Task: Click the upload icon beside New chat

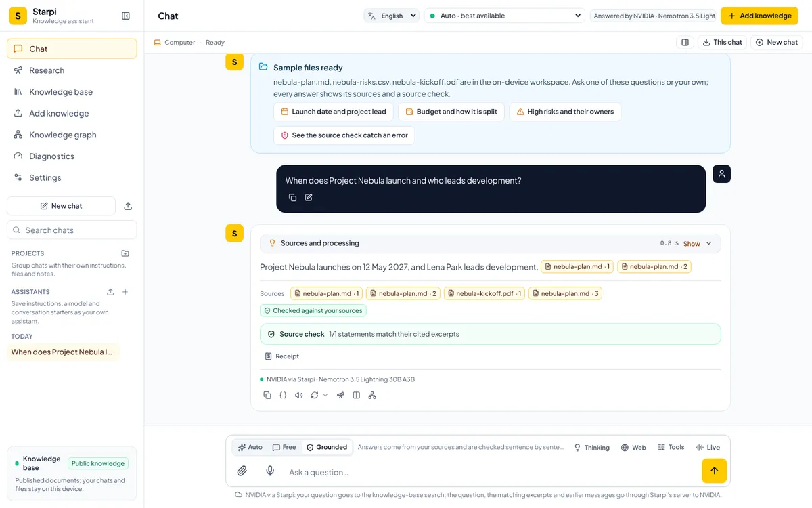Action: tap(128, 206)
